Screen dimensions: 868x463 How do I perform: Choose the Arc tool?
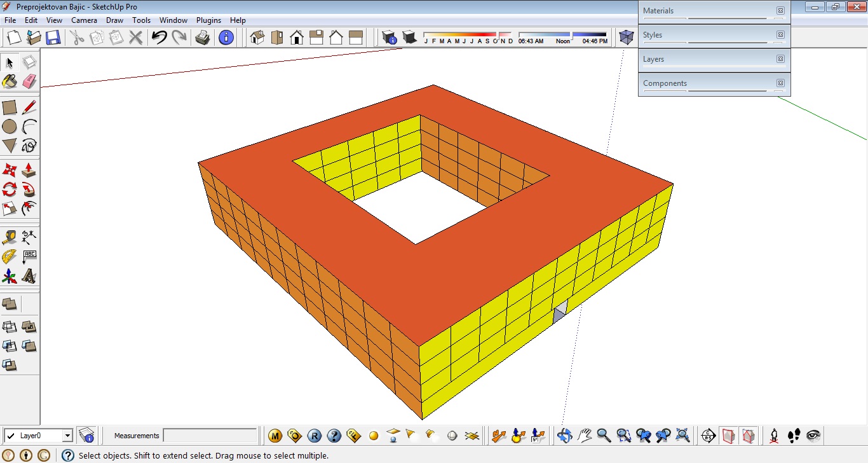(x=29, y=127)
